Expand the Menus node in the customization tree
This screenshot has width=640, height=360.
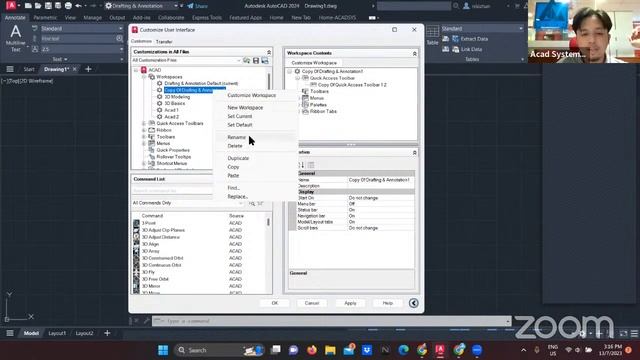(144, 143)
